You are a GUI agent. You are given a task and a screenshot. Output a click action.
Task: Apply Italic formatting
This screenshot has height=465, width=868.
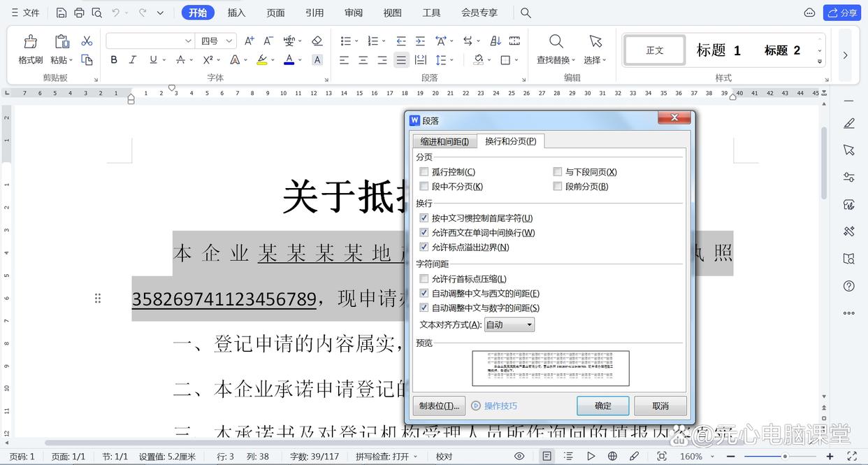pyautogui.click(x=133, y=60)
